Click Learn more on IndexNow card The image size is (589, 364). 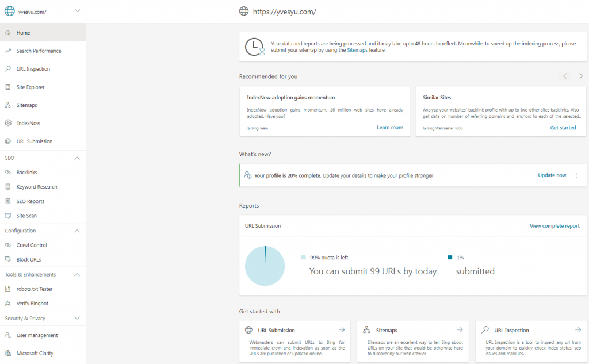click(390, 127)
